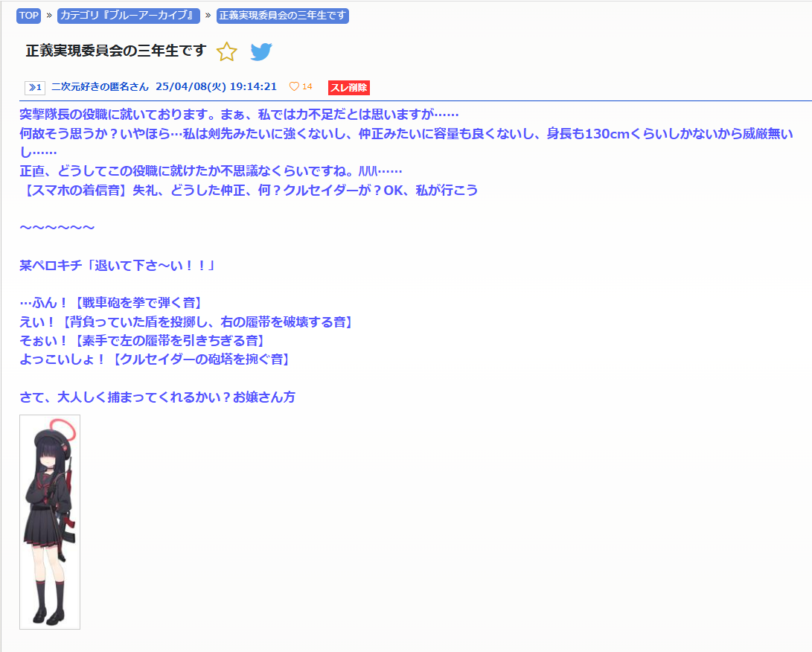Click the TOP breadcrumb link
The width and height of the screenshot is (812, 652).
click(28, 16)
